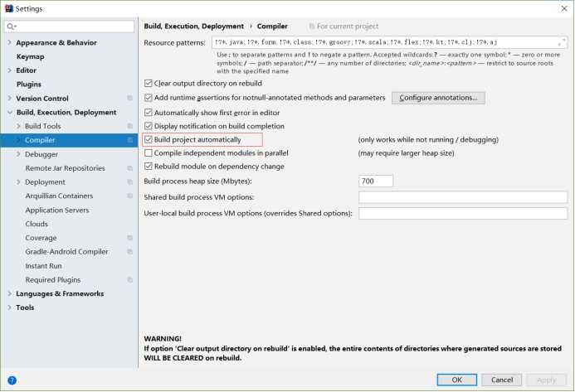Open Keymap settings

point(31,56)
